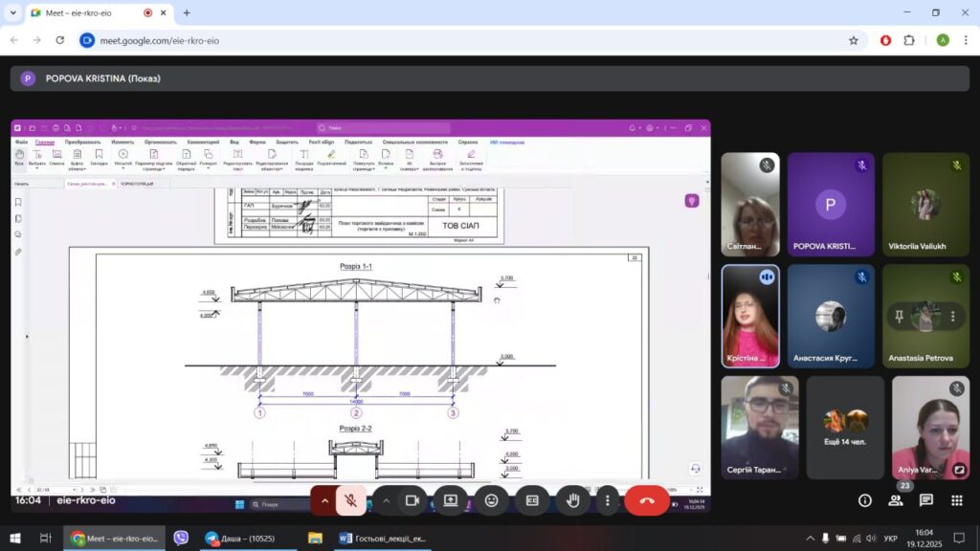Unmute the microphone in Meet controls
Viewport: 980px width, 551px height.
(x=351, y=500)
